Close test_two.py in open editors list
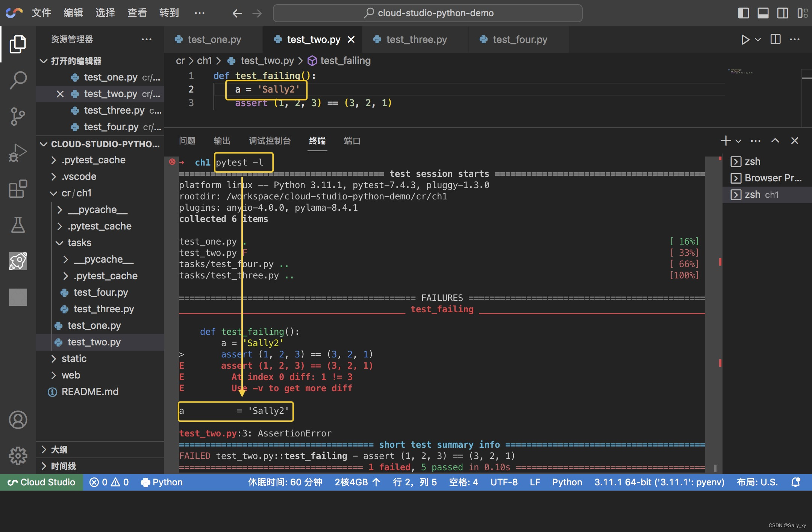 click(x=60, y=94)
